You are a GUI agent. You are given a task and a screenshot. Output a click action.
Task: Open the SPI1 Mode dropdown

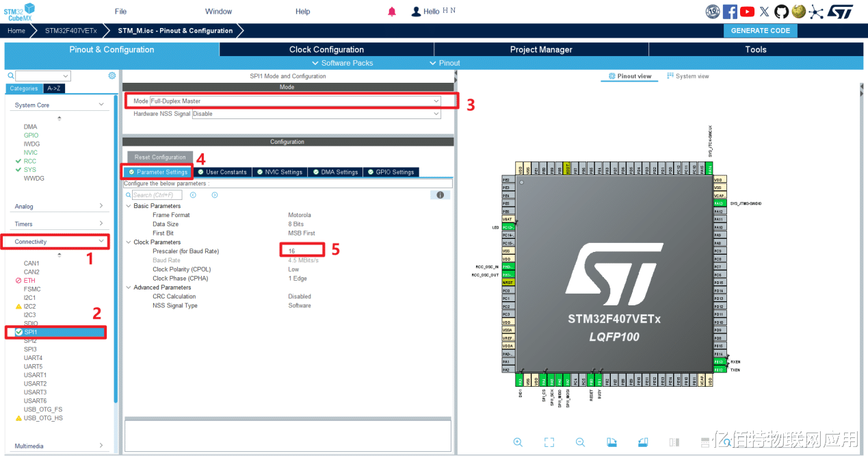click(x=295, y=101)
